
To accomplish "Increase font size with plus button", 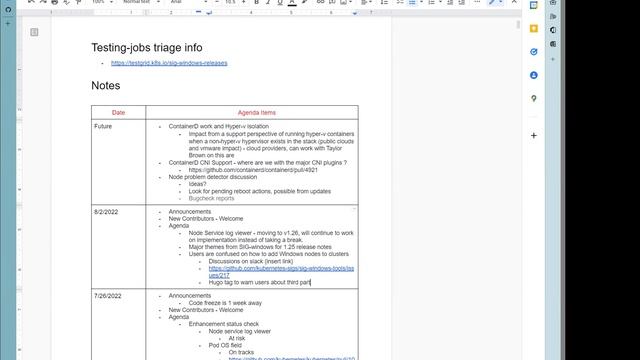I will click(x=244, y=2).
